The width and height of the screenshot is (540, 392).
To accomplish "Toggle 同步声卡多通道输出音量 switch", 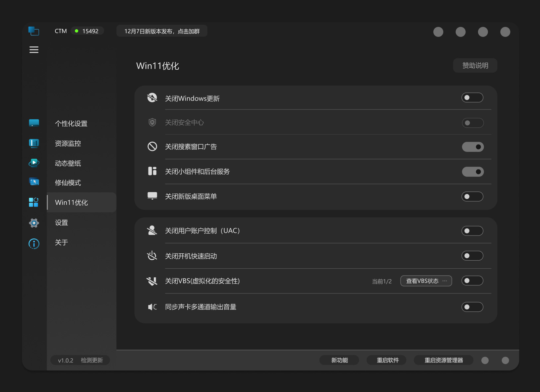I will click(472, 307).
